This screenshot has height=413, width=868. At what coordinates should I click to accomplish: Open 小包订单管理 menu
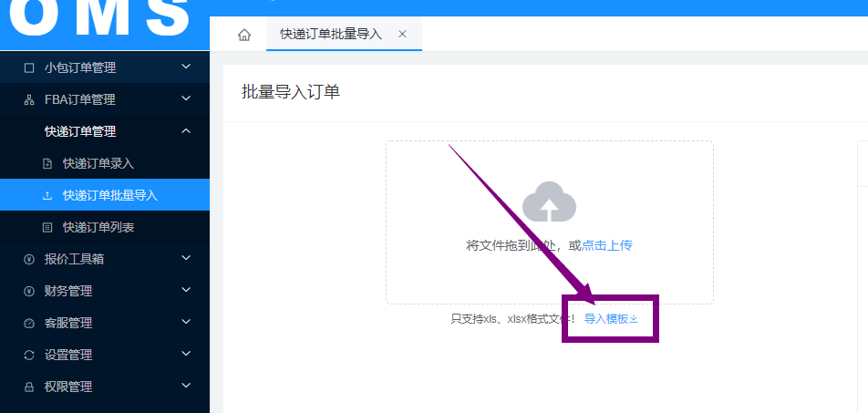click(x=105, y=67)
